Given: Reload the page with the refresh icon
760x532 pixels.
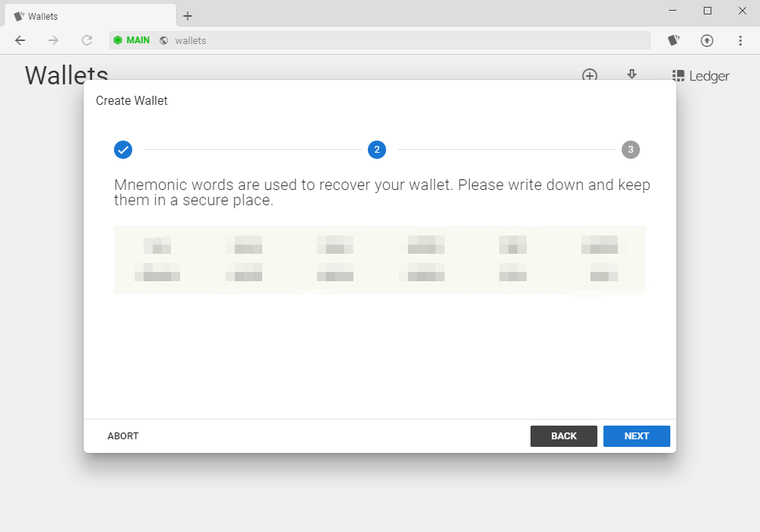Looking at the screenshot, I should (x=87, y=41).
